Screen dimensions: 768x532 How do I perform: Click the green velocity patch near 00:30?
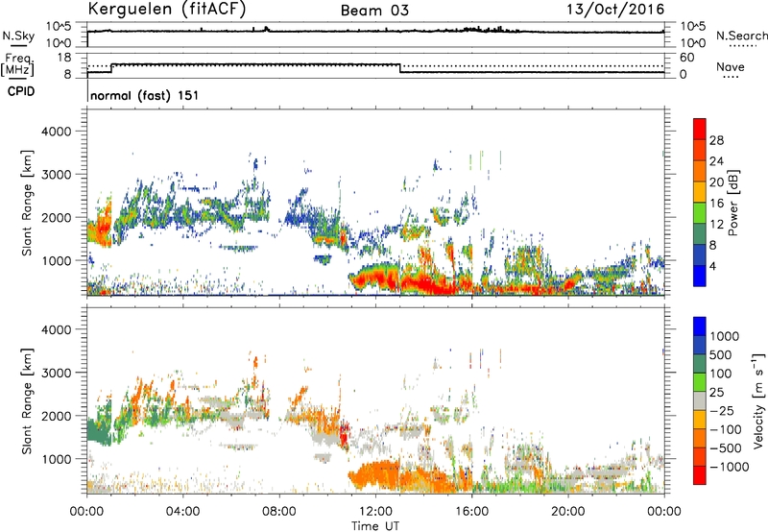100,428
